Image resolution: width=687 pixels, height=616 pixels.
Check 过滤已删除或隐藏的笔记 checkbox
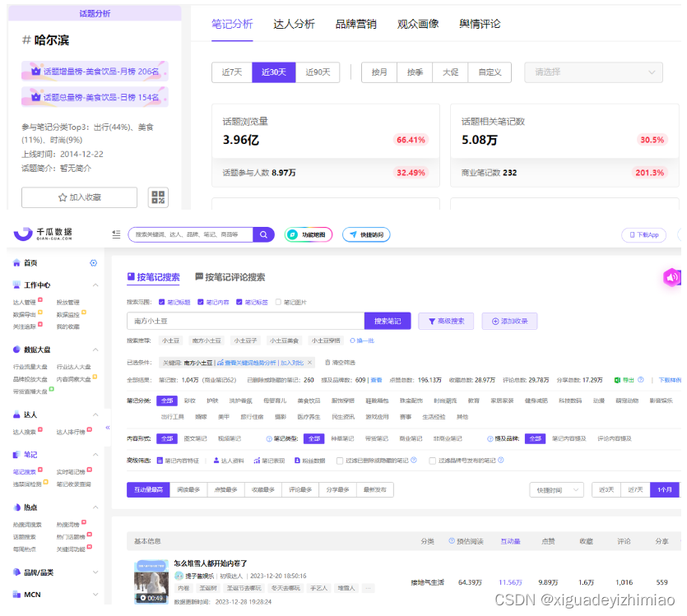pos(340,461)
